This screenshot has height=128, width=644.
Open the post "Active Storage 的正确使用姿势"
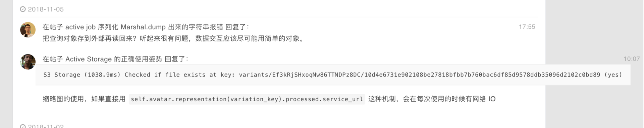point(114,59)
